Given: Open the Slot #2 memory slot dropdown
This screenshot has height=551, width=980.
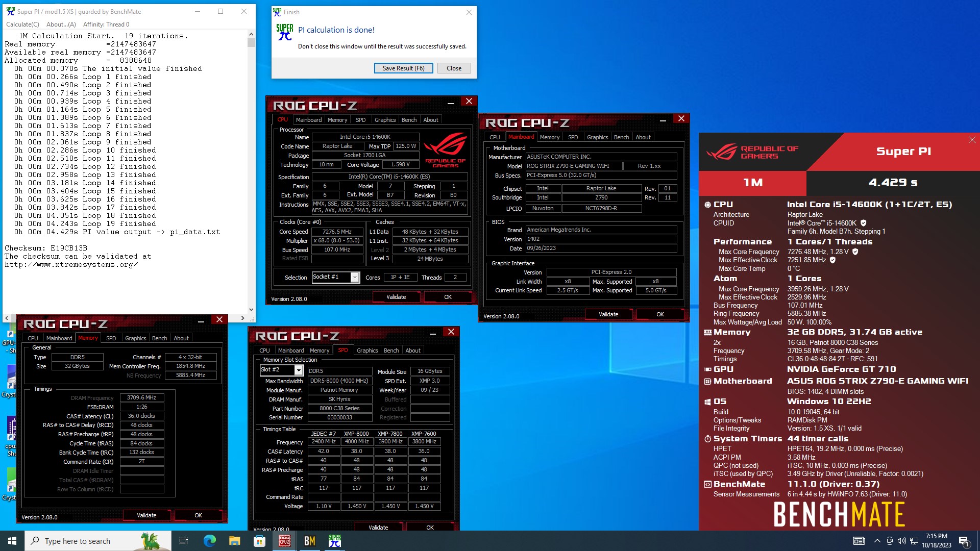Looking at the screenshot, I should pyautogui.click(x=299, y=370).
